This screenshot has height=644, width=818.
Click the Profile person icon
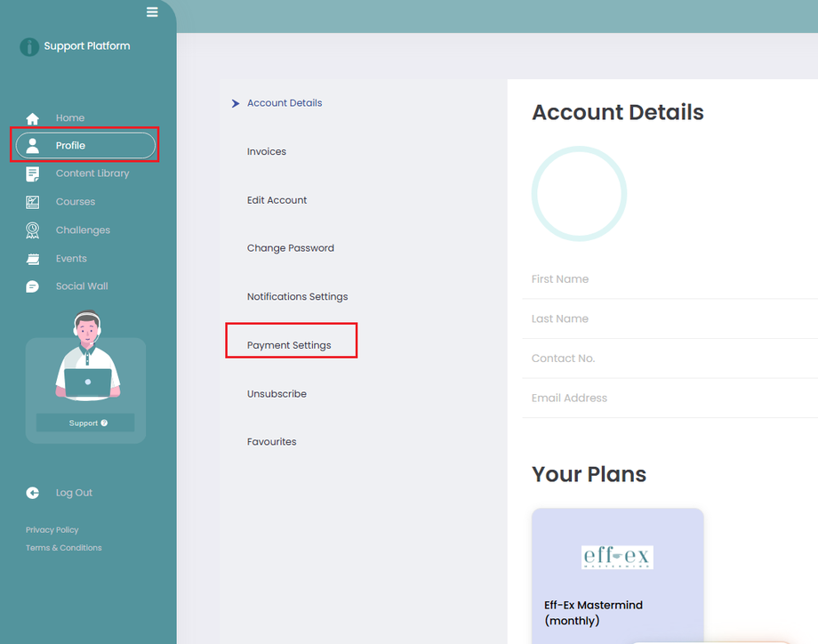tap(32, 146)
